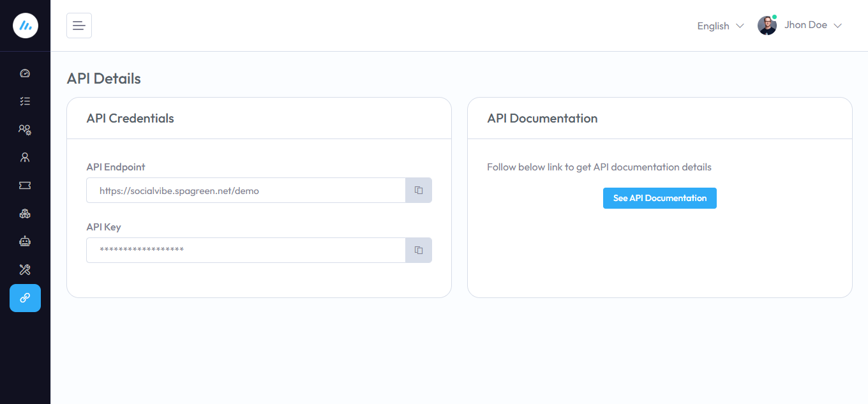The image size is (868, 404).
Task: Copy the API Key value
Action: click(x=419, y=250)
